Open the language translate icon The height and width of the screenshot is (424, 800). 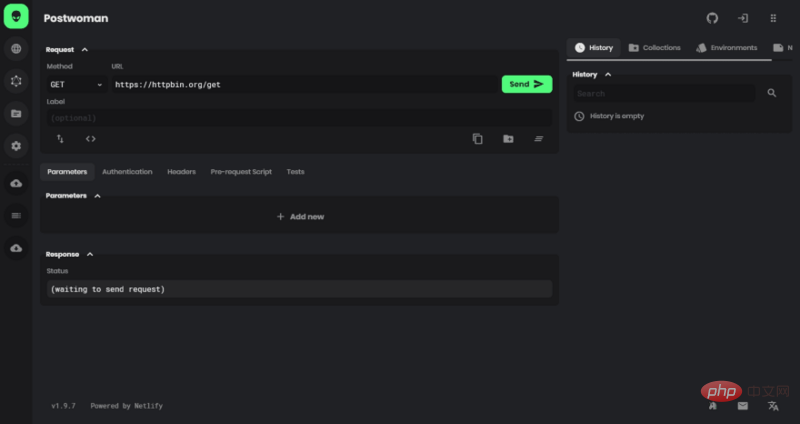point(773,406)
